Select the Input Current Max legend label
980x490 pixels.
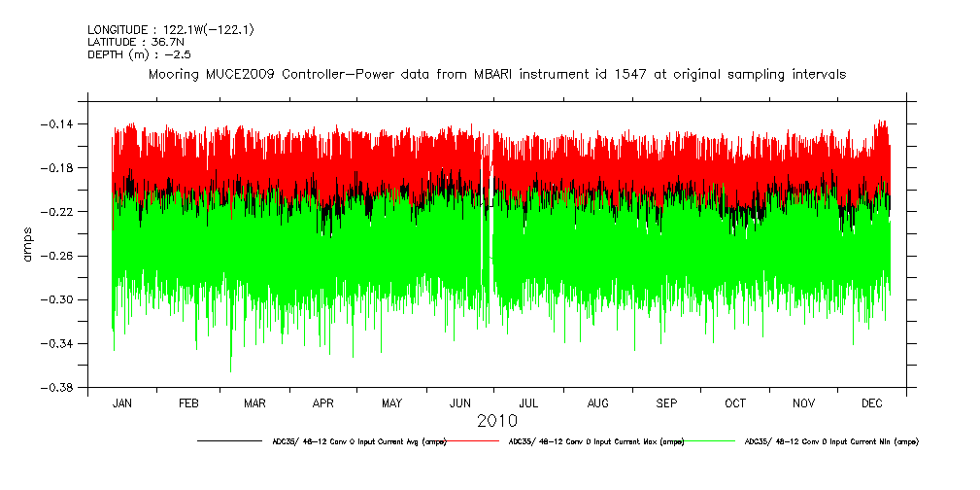click(595, 441)
